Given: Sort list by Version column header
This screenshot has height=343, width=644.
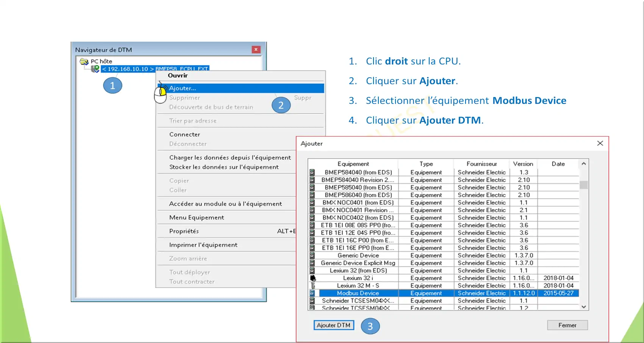Looking at the screenshot, I should coord(523,164).
